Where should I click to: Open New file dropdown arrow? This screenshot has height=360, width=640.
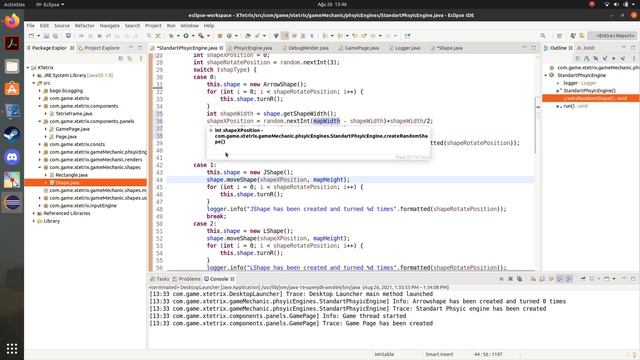[x=38, y=36]
